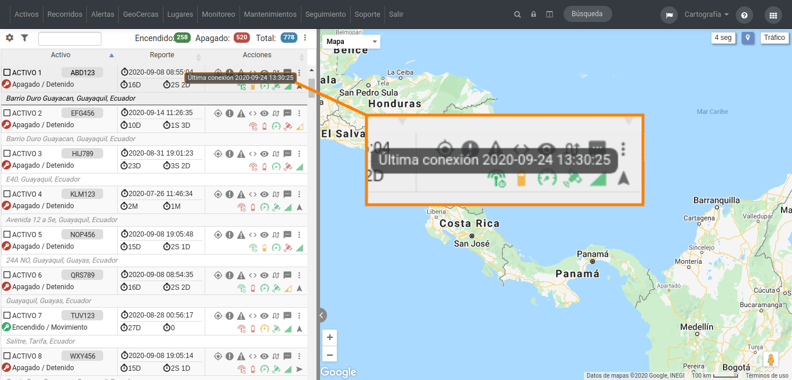Click the code brackets icon for ACTIVO 5
Screen dimensions: 792x380
pyautogui.click(x=253, y=234)
